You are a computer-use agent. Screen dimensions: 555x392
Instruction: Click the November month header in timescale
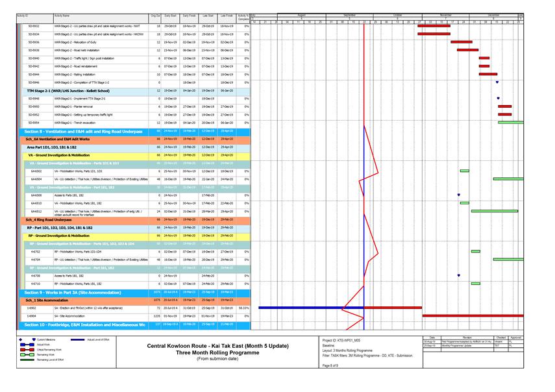point(446,14)
